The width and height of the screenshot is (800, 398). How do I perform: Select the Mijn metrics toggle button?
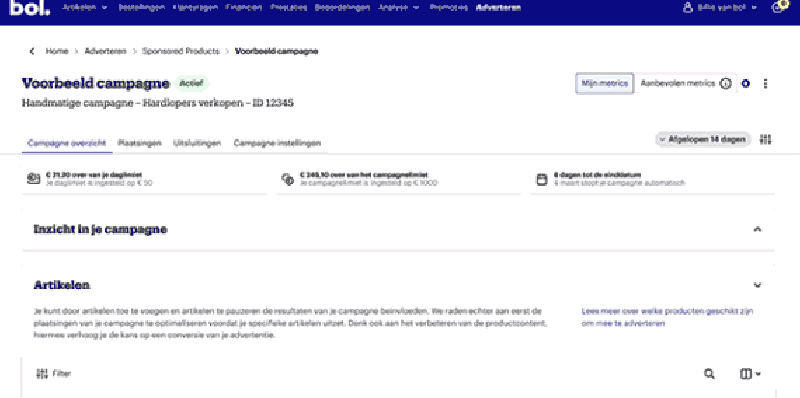click(x=605, y=83)
